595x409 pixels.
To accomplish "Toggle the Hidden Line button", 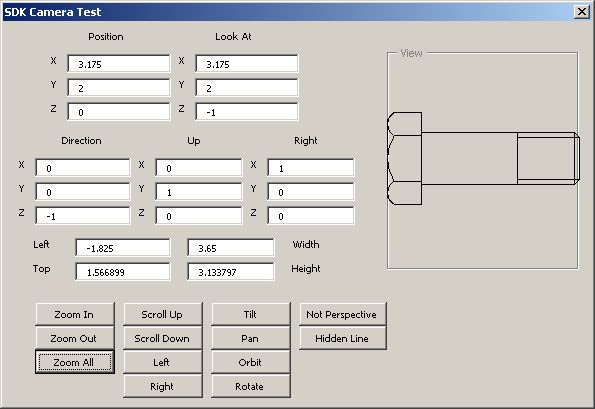I will [x=343, y=338].
